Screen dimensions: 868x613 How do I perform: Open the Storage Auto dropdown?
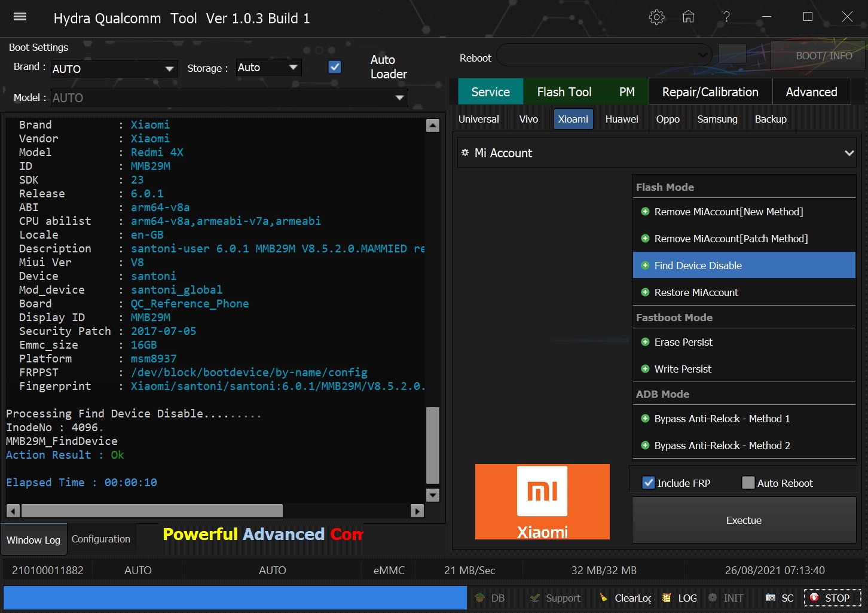(x=268, y=68)
